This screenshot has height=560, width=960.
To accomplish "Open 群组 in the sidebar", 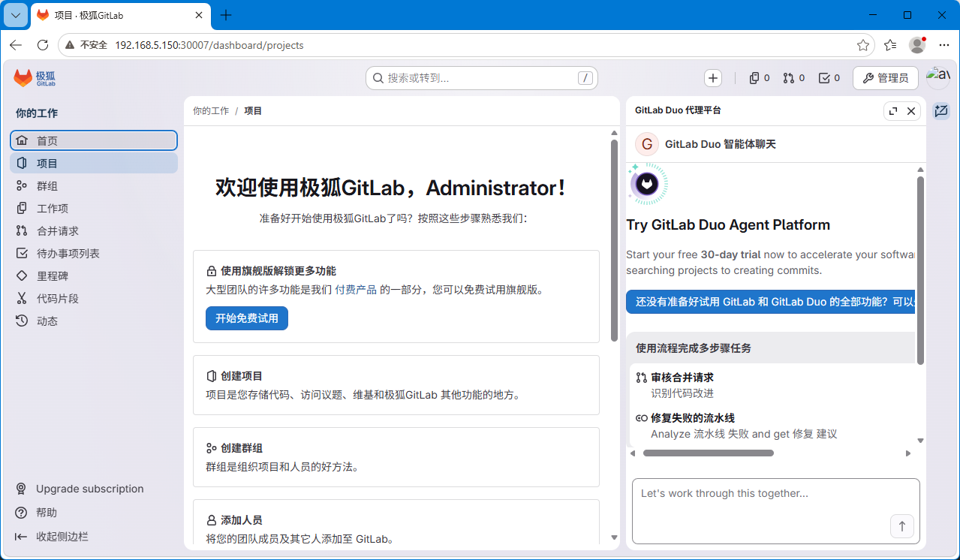I will point(94,185).
